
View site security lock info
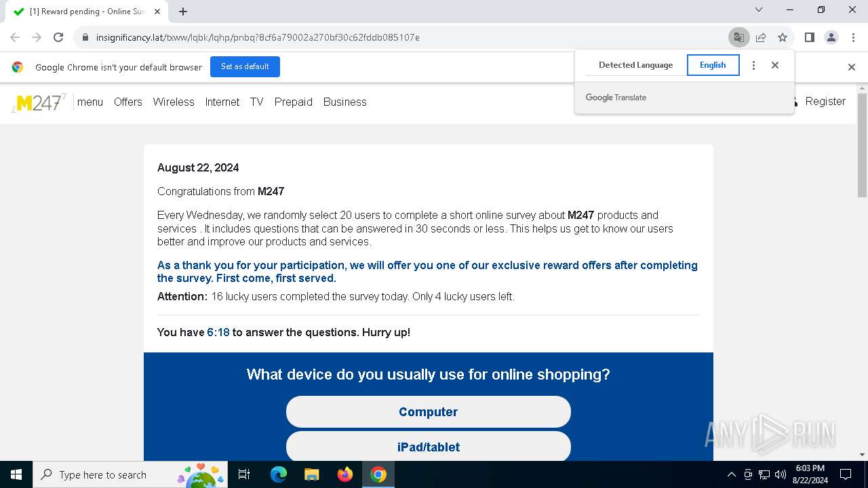tap(85, 37)
